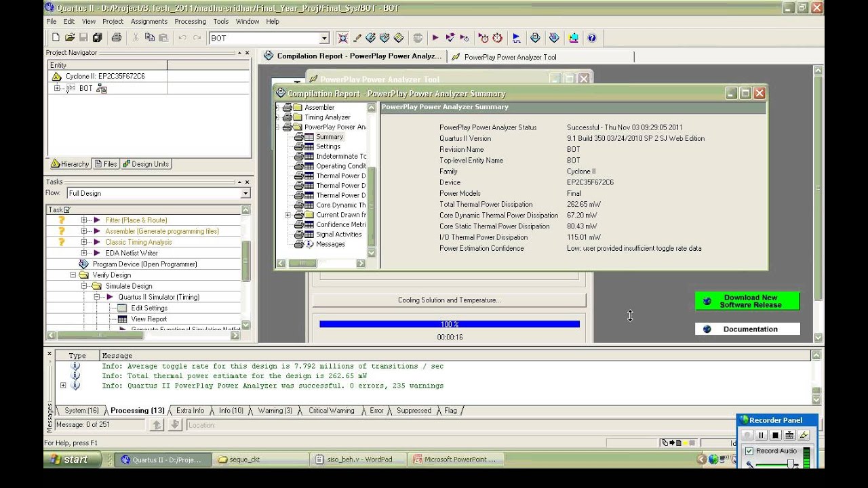Click the 100% blue progress bar

click(450, 325)
